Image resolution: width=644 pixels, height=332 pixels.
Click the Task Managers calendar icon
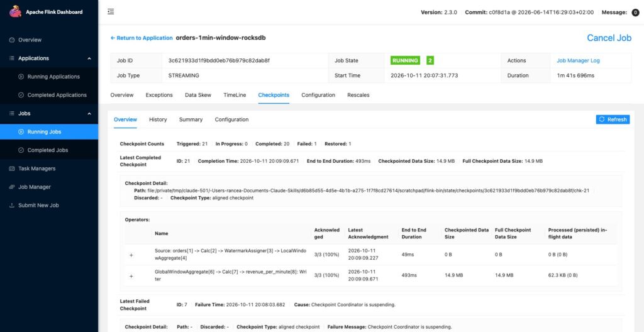point(11,169)
